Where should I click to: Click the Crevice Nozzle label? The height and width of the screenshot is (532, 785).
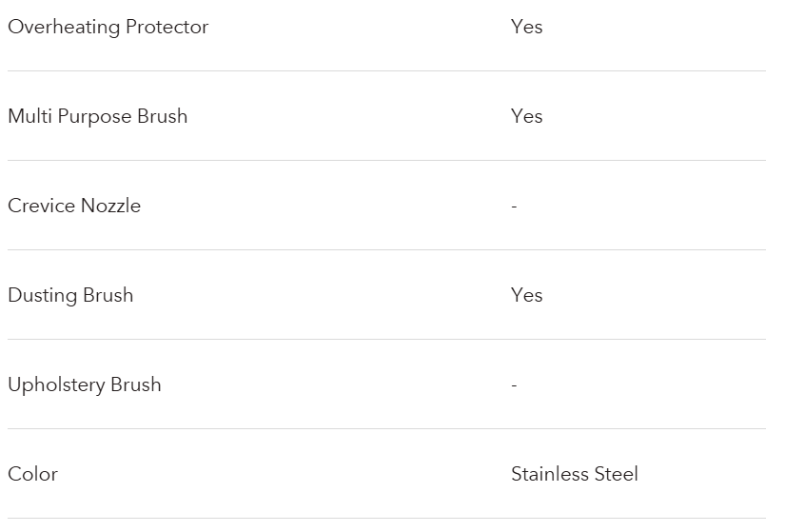(x=74, y=206)
